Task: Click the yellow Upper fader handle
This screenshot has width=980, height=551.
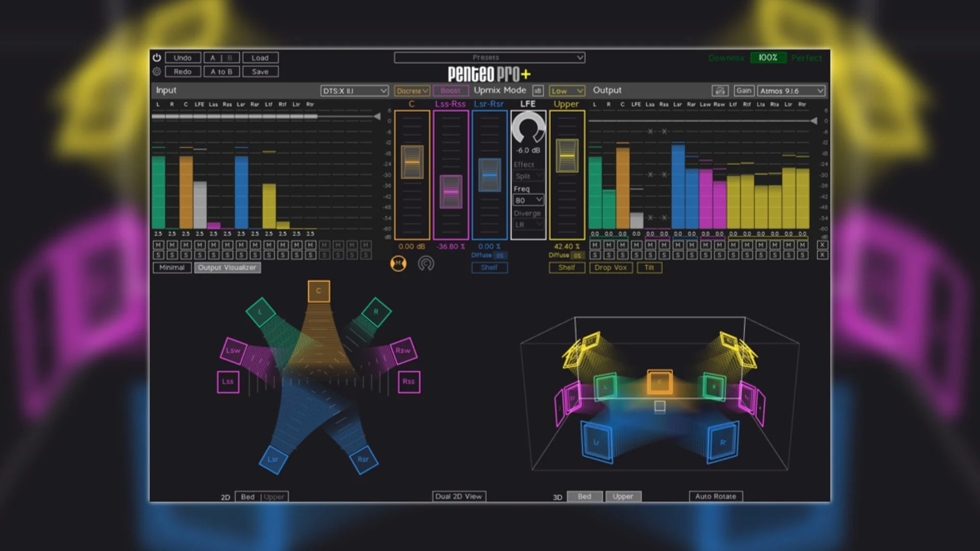Action: tap(567, 156)
